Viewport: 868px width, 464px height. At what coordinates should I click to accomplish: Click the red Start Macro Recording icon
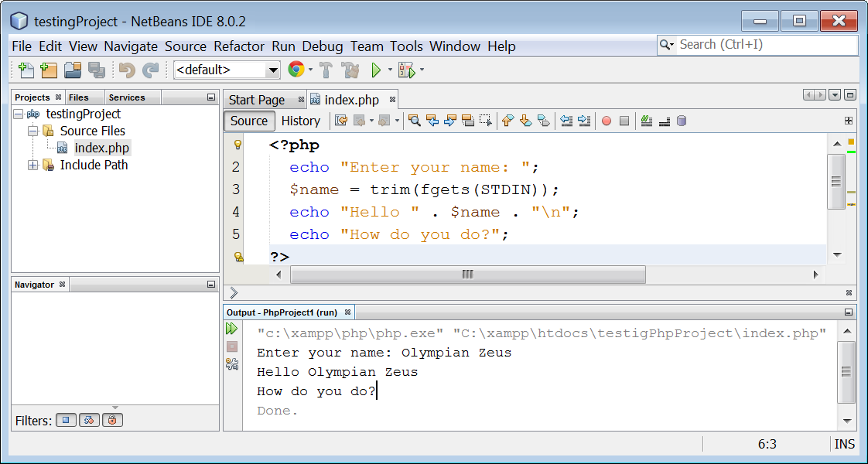[x=607, y=121]
